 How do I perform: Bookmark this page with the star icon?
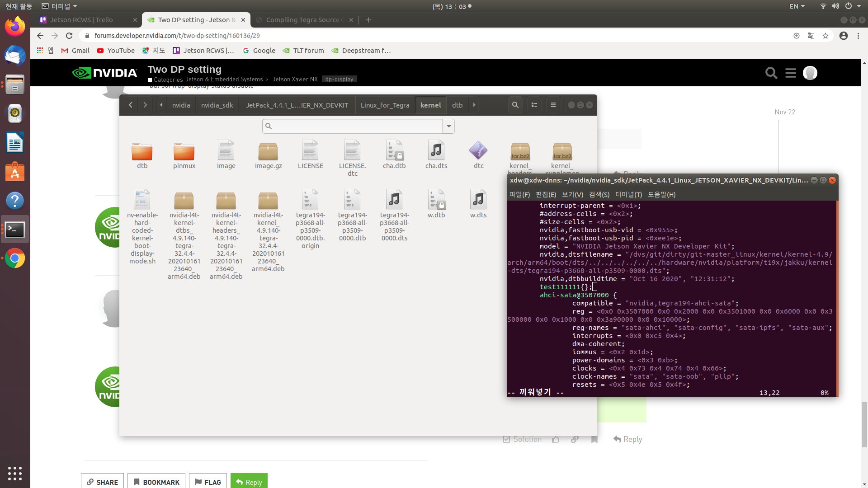pyautogui.click(x=826, y=36)
